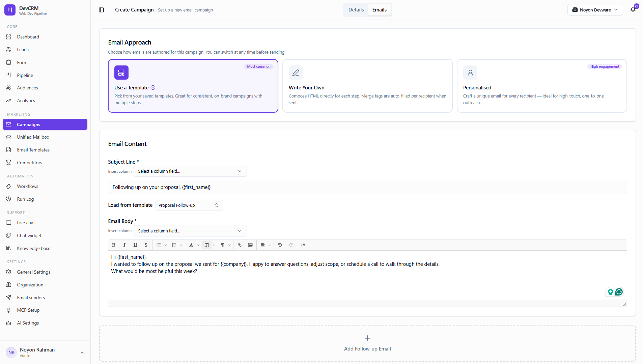Open Campaigns in the sidebar
The height and width of the screenshot is (364, 643).
coord(45,124)
